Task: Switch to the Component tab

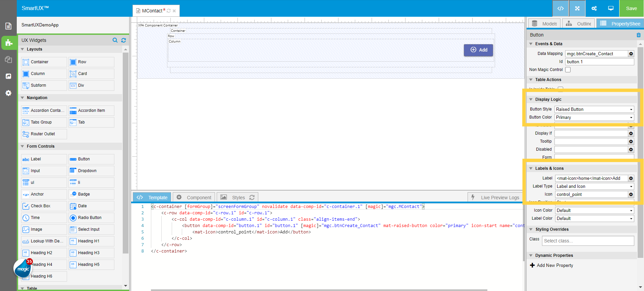Action: [x=195, y=198]
